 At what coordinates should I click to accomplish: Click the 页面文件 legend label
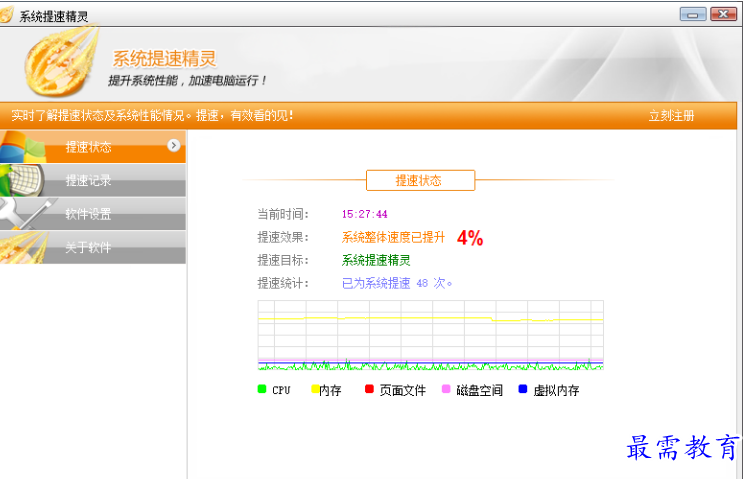click(x=403, y=390)
